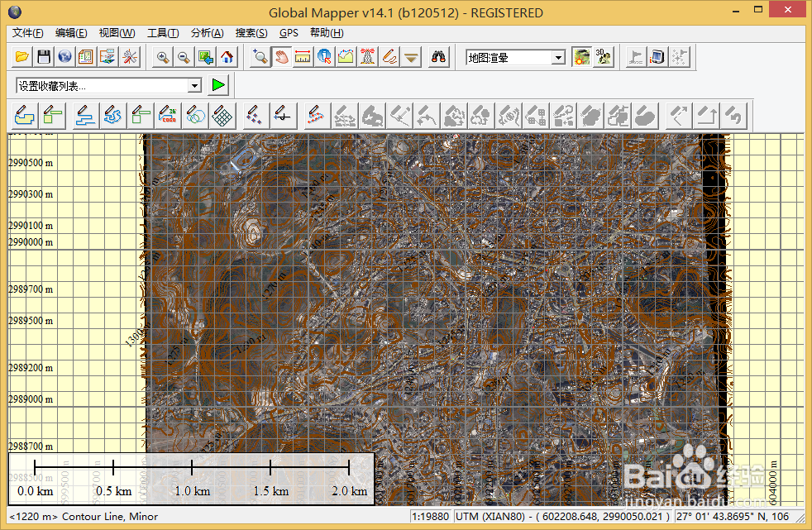
Task: Open the 帮助(H) menu
Action: coord(327,33)
